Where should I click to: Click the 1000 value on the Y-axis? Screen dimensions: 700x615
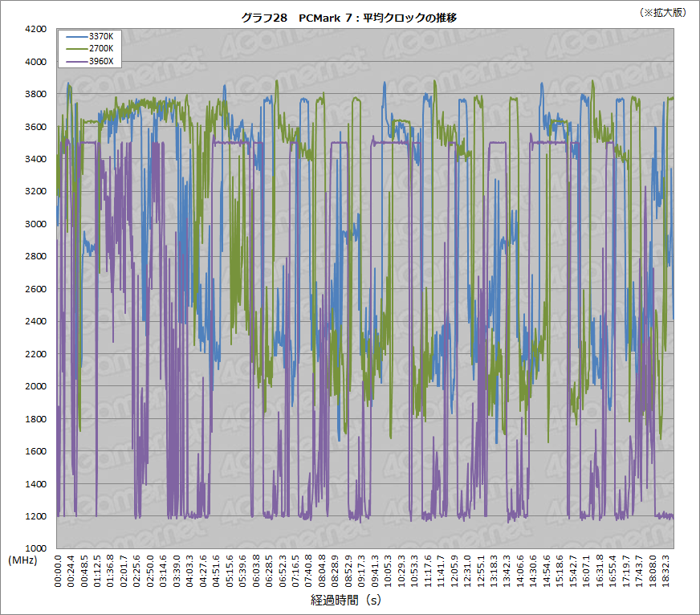coord(37,548)
